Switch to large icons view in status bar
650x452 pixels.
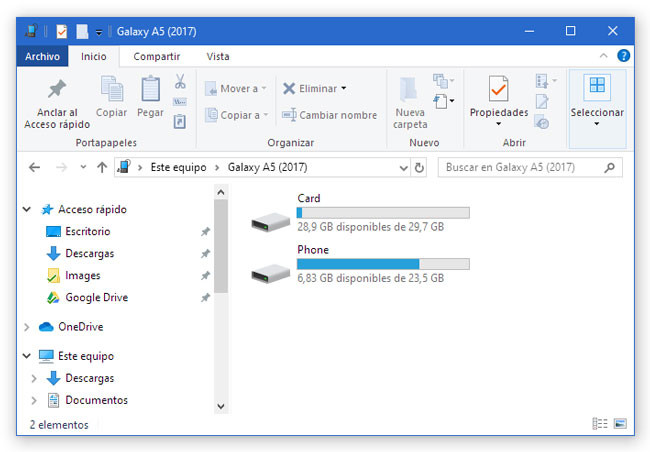pyautogui.click(x=621, y=425)
